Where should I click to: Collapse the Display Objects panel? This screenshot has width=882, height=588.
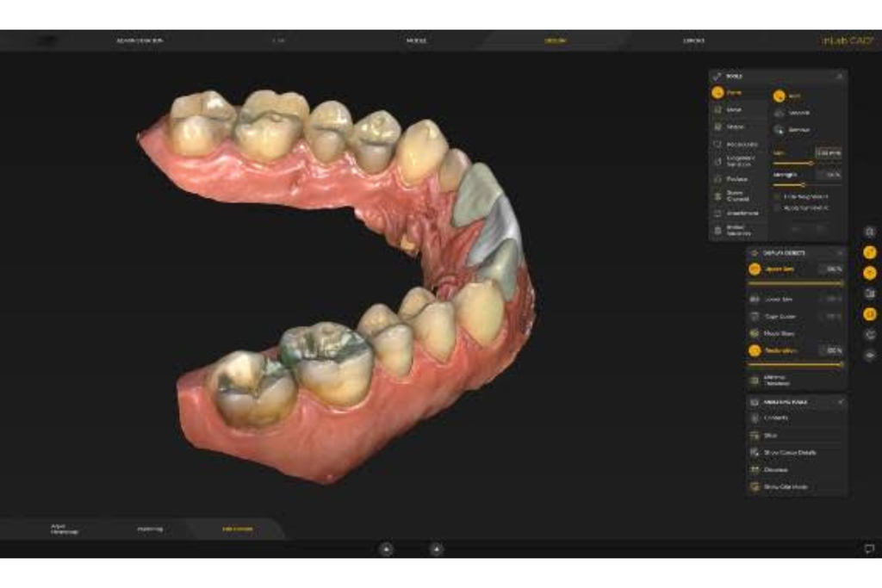[840, 253]
